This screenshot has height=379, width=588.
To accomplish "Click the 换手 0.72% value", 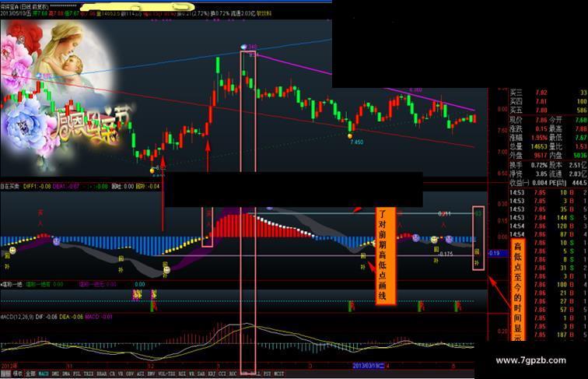I will tap(540, 165).
